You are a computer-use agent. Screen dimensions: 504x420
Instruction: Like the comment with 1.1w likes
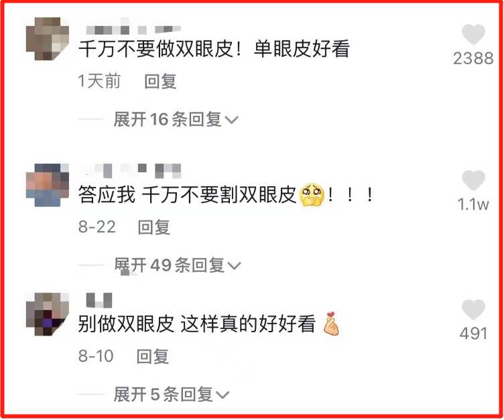tap(473, 180)
